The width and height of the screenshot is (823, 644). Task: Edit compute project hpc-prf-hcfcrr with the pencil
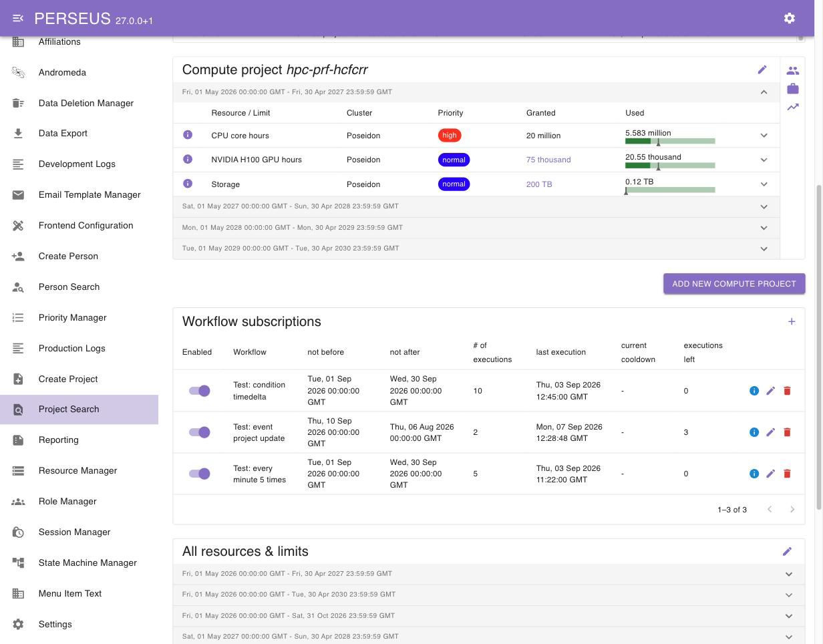[762, 69]
